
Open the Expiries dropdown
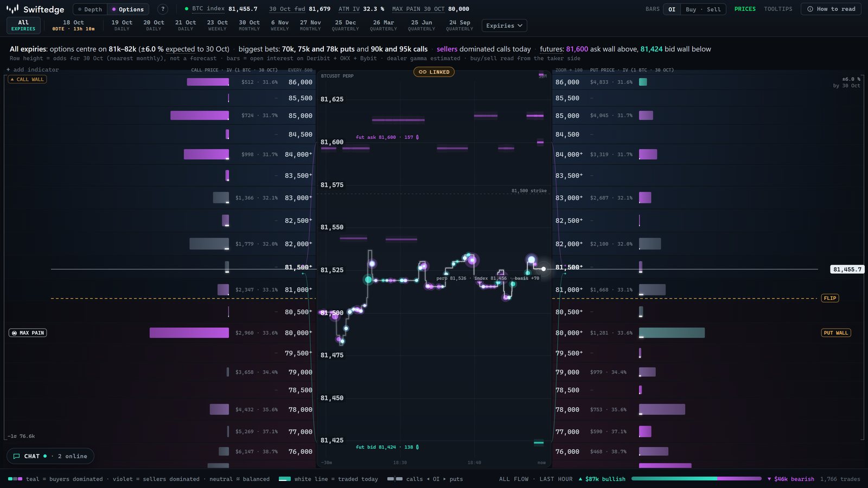[504, 25]
